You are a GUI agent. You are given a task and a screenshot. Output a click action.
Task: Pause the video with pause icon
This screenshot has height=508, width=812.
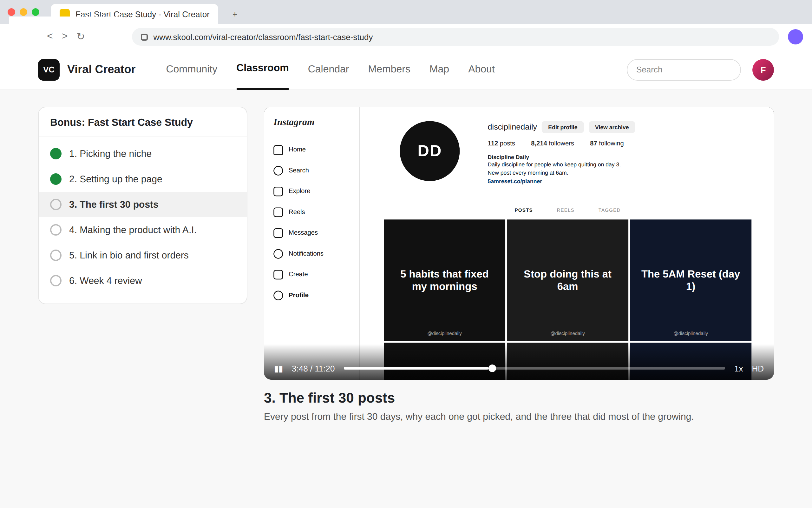click(278, 369)
